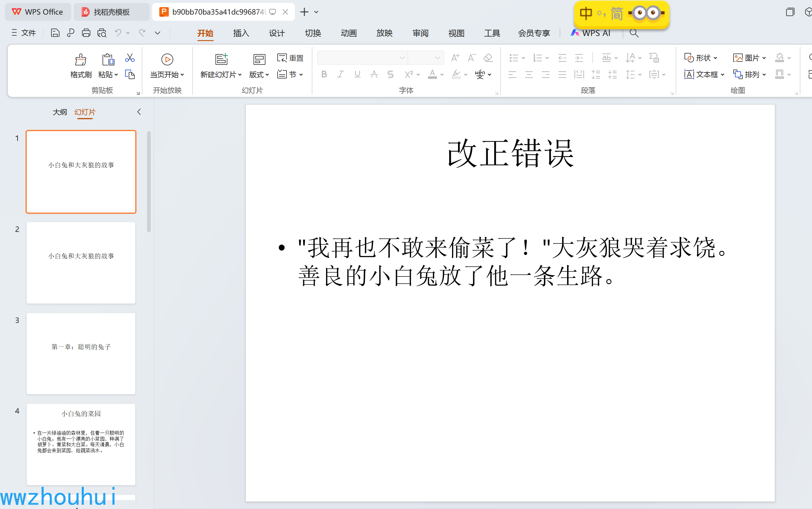The height and width of the screenshot is (509, 812).
Task: Expand the Shapes dropdown
Action: point(715,58)
